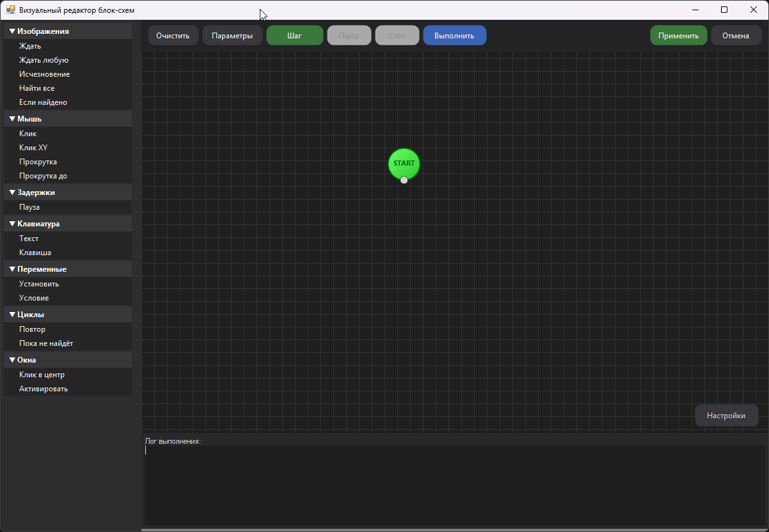Open Настройки on the canvas

point(725,416)
